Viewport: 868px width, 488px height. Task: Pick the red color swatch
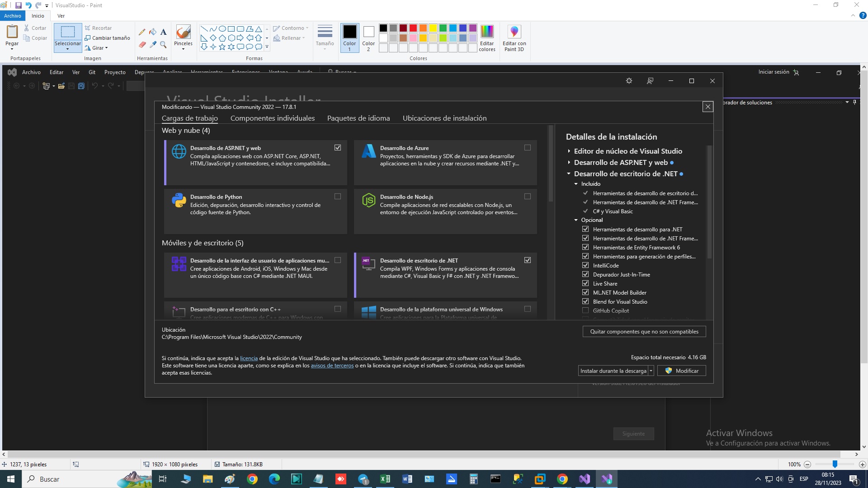click(x=413, y=28)
